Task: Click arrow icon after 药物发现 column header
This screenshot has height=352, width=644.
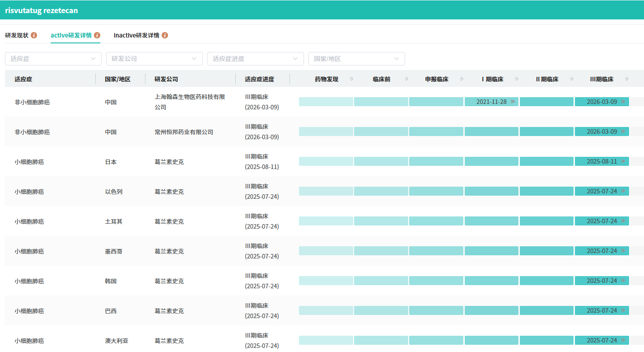Action: [x=351, y=79]
